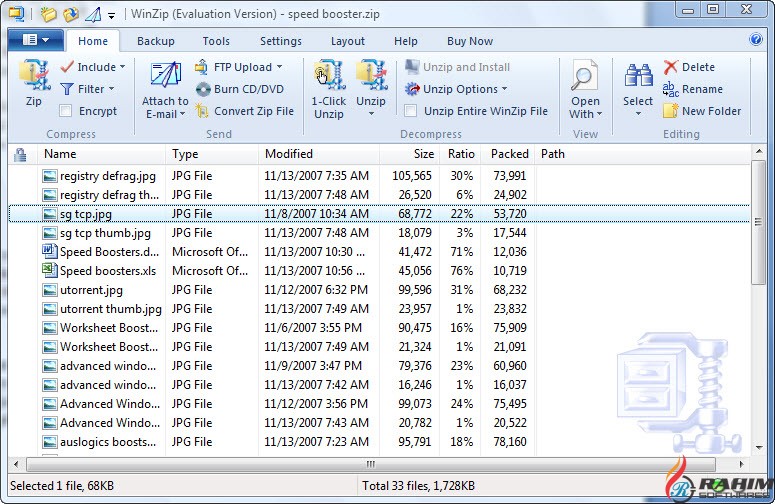775x504 pixels.
Task: Click the Open With magnifier icon
Action: click(585, 77)
